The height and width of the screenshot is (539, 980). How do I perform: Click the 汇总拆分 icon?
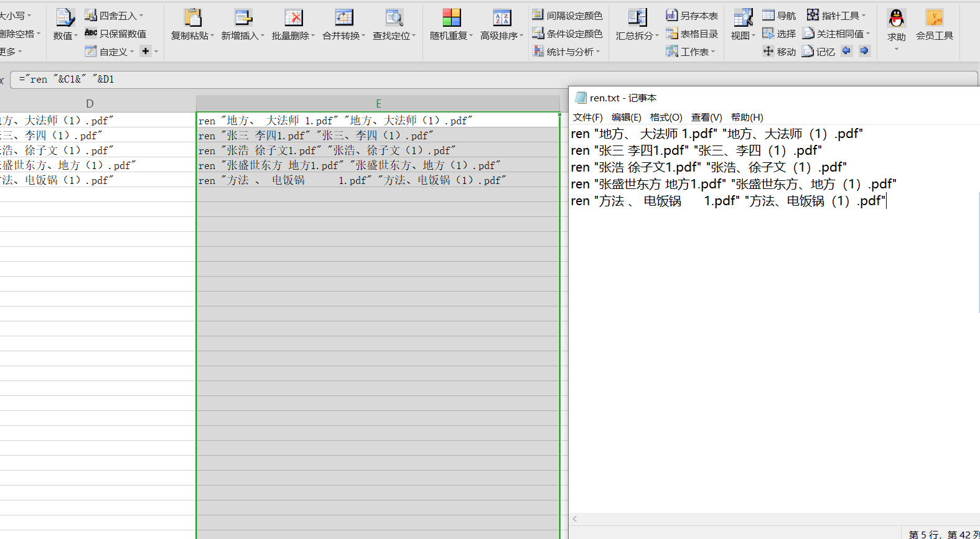pyautogui.click(x=637, y=17)
